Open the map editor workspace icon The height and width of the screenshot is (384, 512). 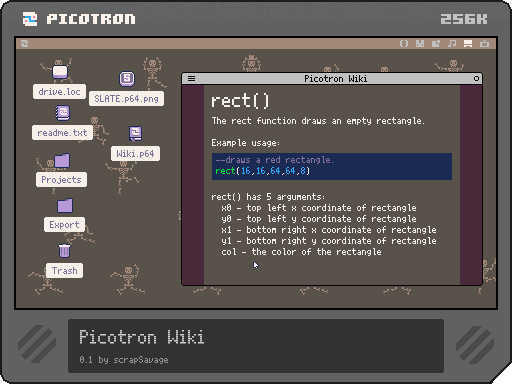coord(436,44)
